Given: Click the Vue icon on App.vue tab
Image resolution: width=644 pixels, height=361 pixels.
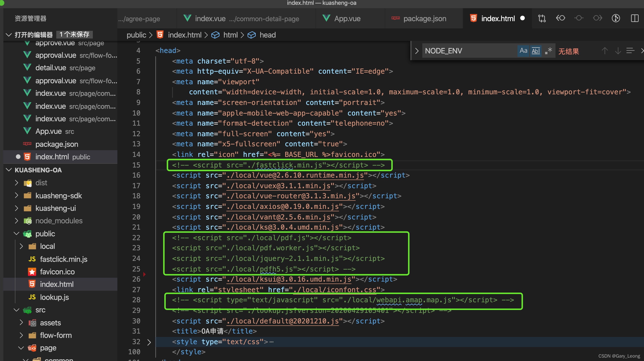Looking at the screenshot, I should (326, 18).
